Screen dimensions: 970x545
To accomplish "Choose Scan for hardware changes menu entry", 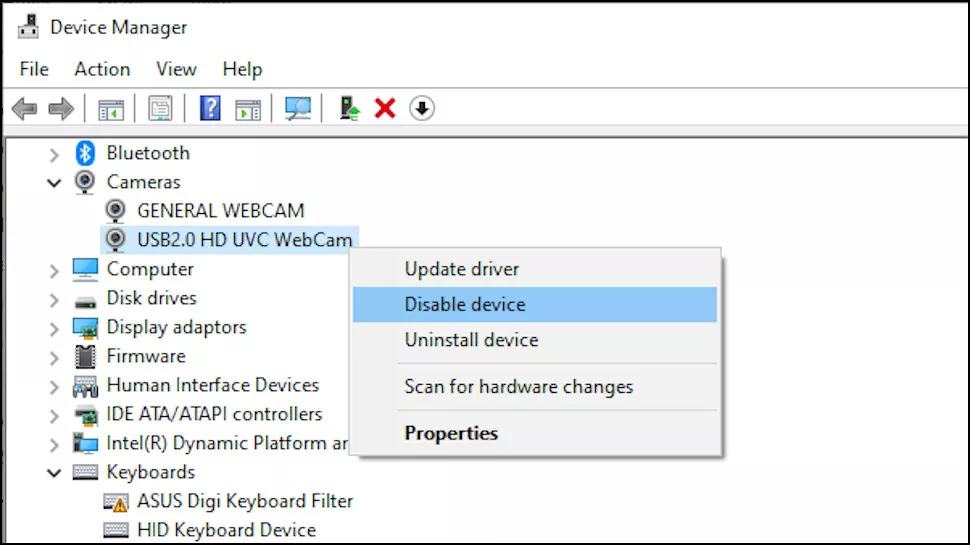I will (x=534, y=387).
